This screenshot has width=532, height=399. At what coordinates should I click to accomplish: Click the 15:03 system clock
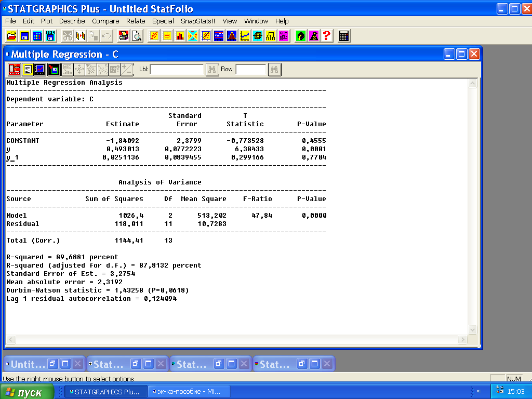click(516, 392)
